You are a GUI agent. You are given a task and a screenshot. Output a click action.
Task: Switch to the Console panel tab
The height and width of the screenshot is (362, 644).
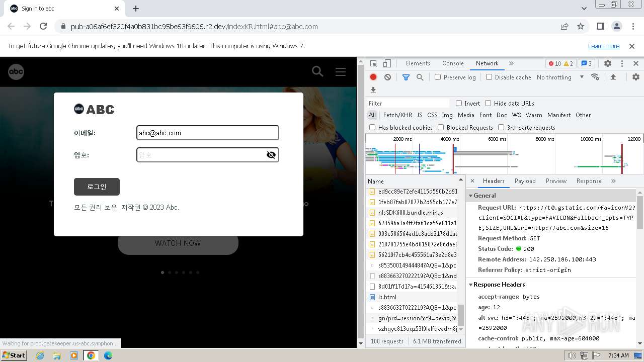[x=453, y=63]
